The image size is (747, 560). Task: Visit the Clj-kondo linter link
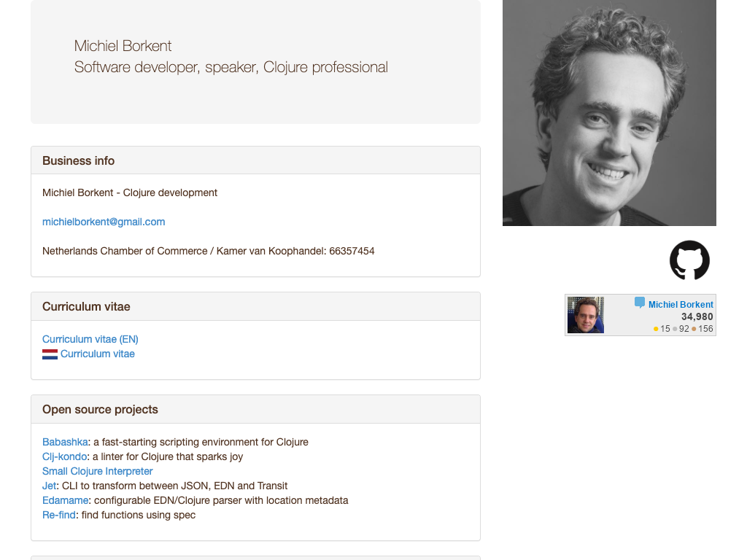coord(64,456)
